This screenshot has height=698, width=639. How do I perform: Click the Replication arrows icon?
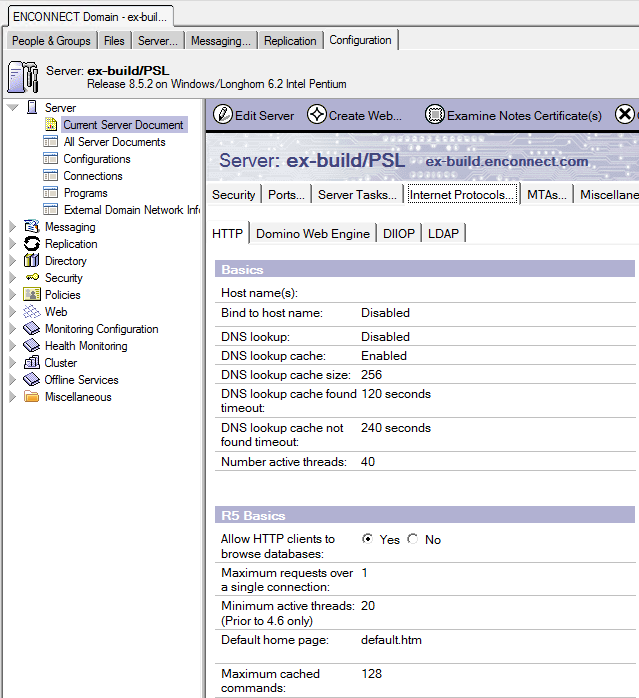pyautogui.click(x=32, y=243)
